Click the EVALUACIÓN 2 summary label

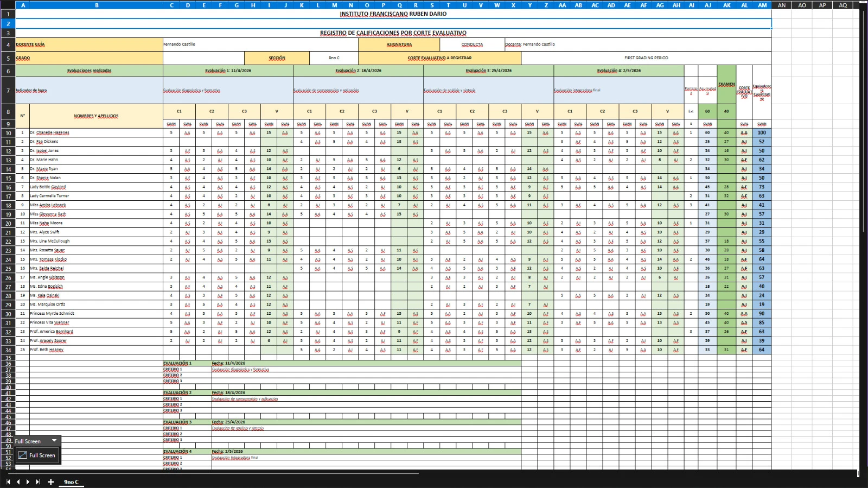coord(187,392)
